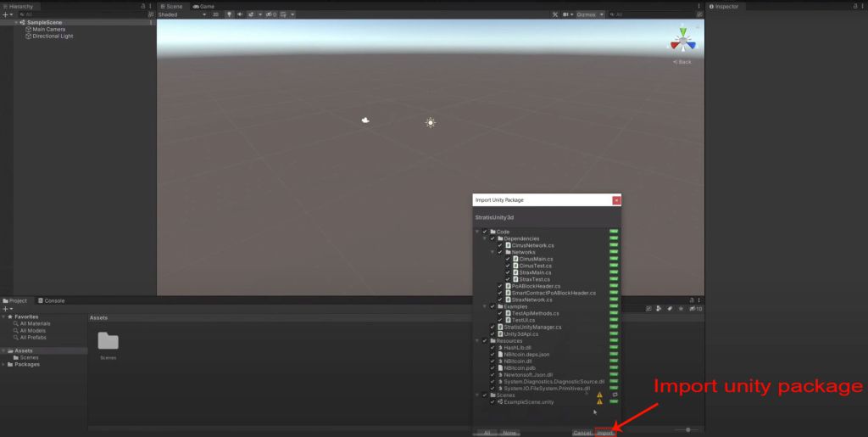Click the scene orientation gizmo
The height and width of the screenshot is (437, 868).
point(684,41)
